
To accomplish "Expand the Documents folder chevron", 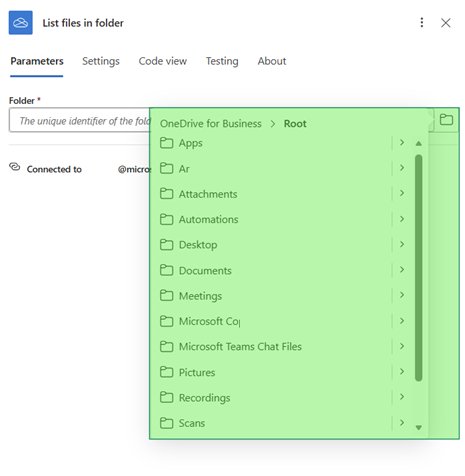I will (x=402, y=269).
